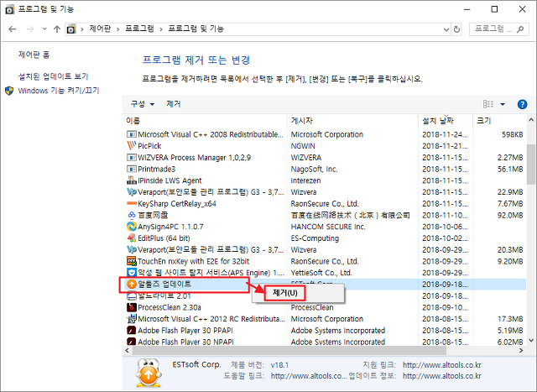Click vertical scrollbar down arrow
Image resolution: width=537 pixels, height=392 pixels.
click(531, 340)
